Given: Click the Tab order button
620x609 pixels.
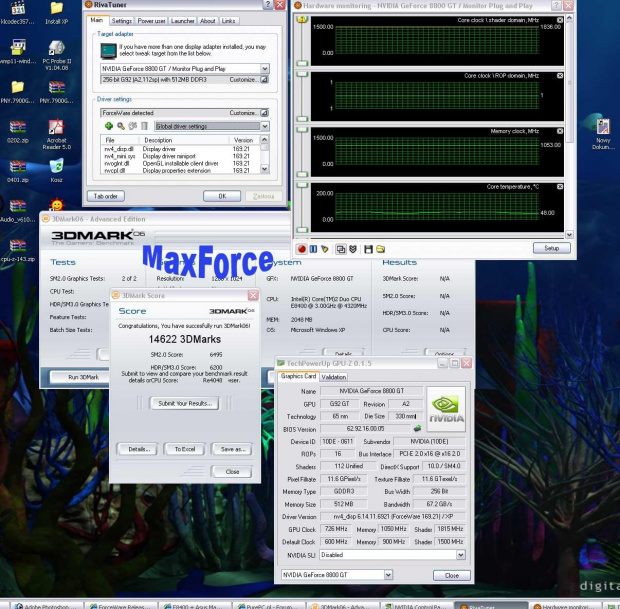Looking at the screenshot, I should click(x=106, y=196).
